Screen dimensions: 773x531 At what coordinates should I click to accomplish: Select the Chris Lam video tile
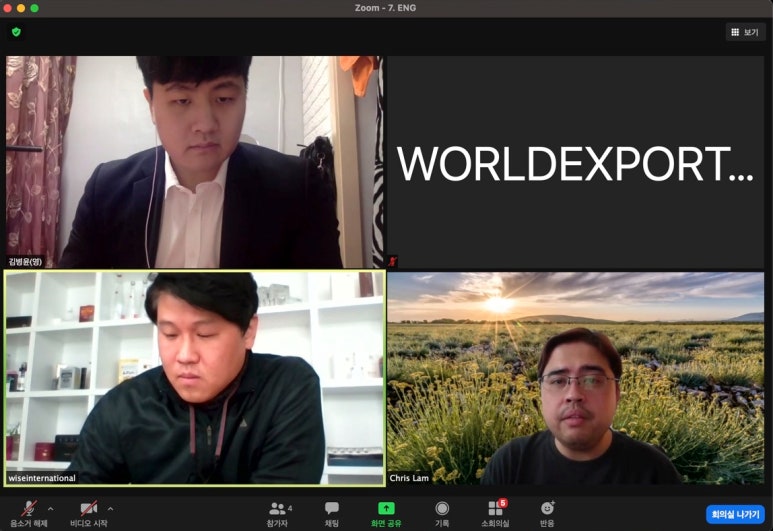(x=576, y=378)
